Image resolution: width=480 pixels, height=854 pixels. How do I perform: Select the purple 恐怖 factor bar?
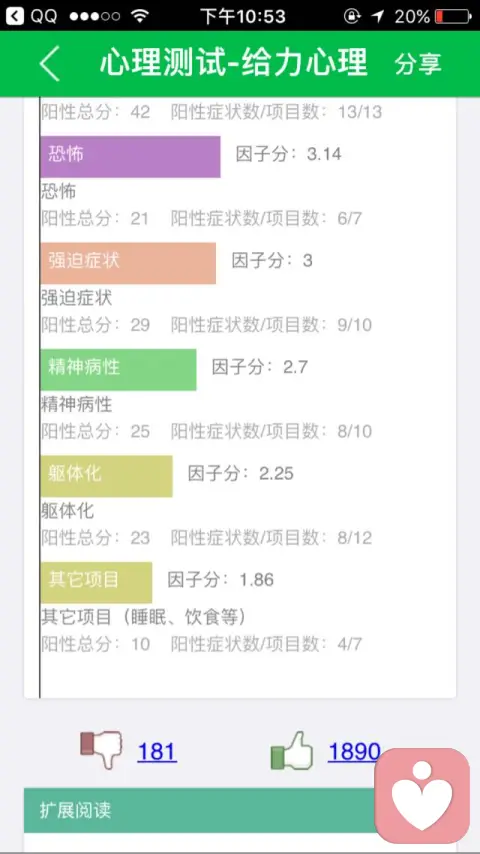coord(130,156)
